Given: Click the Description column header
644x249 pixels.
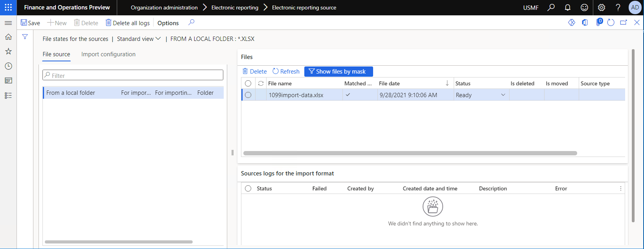Looking at the screenshot, I should [x=493, y=188].
